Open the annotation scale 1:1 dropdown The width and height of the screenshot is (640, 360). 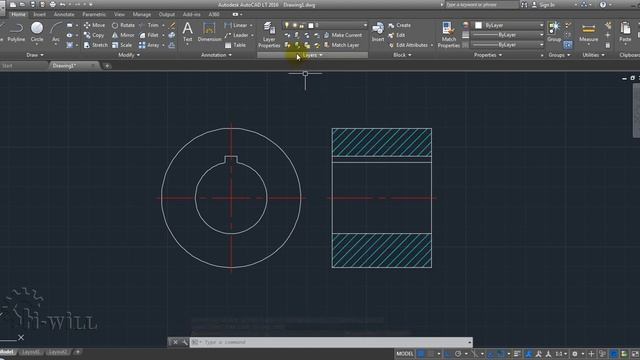(561, 354)
